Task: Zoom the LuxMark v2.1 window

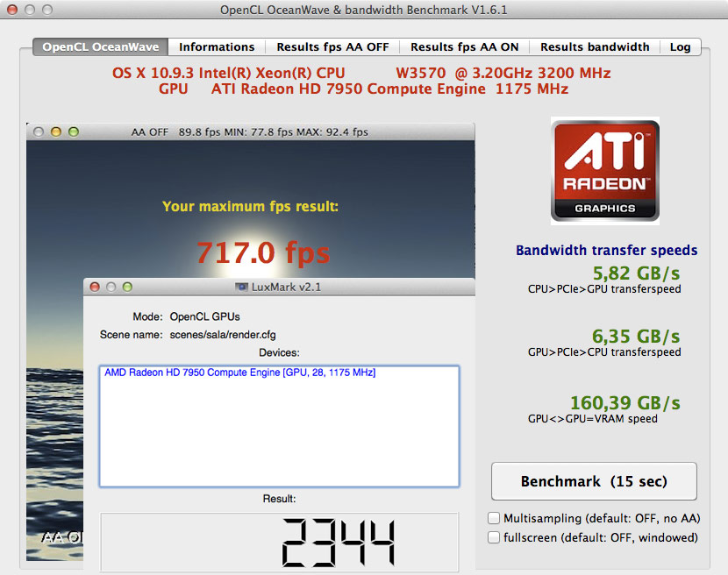Action: (127, 287)
